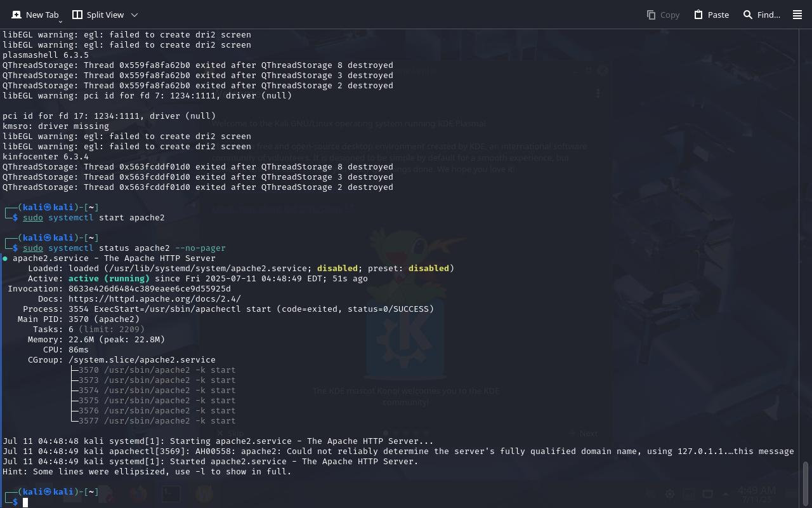
Task: Paste clipboard using the Paste button
Action: pos(711,15)
